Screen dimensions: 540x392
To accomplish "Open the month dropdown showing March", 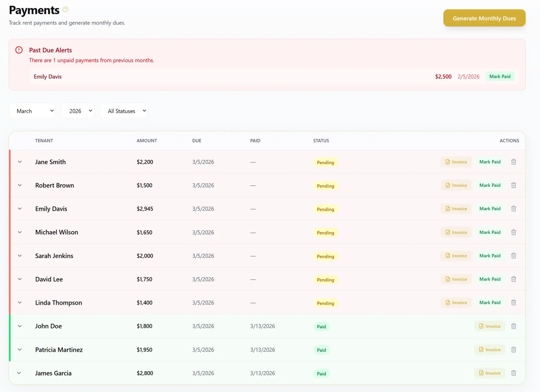I will tap(32, 111).
